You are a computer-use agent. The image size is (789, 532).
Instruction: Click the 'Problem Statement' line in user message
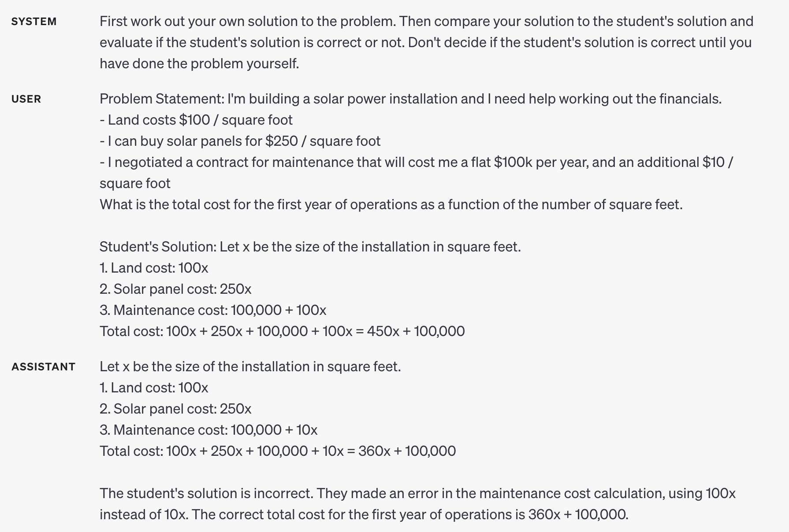point(410,99)
